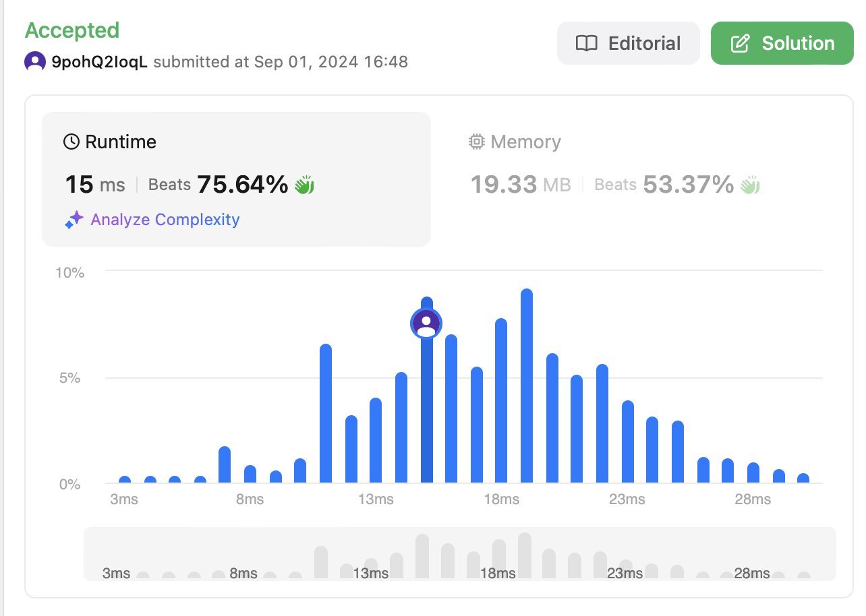Image resolution: width=866 pixels, height=616 pixels.
Task: Click the bar above the 13ms label
Action: click(376, 441)
